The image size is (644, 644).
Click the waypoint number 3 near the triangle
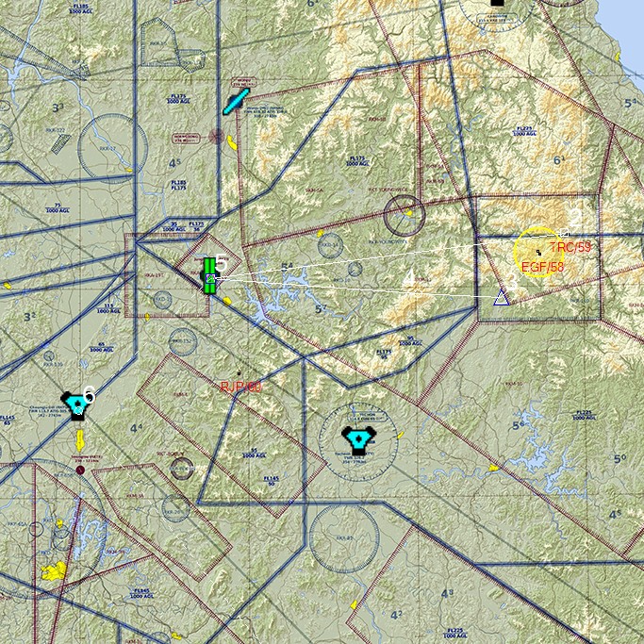tap(512, 283)
